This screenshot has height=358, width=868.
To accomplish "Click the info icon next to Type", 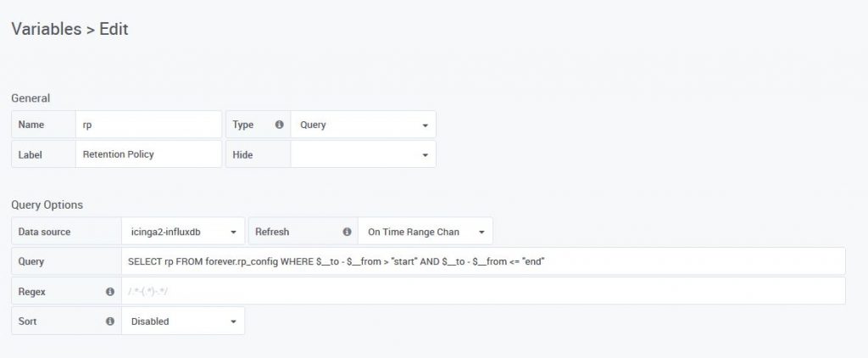I will click(x=280, y=125).
